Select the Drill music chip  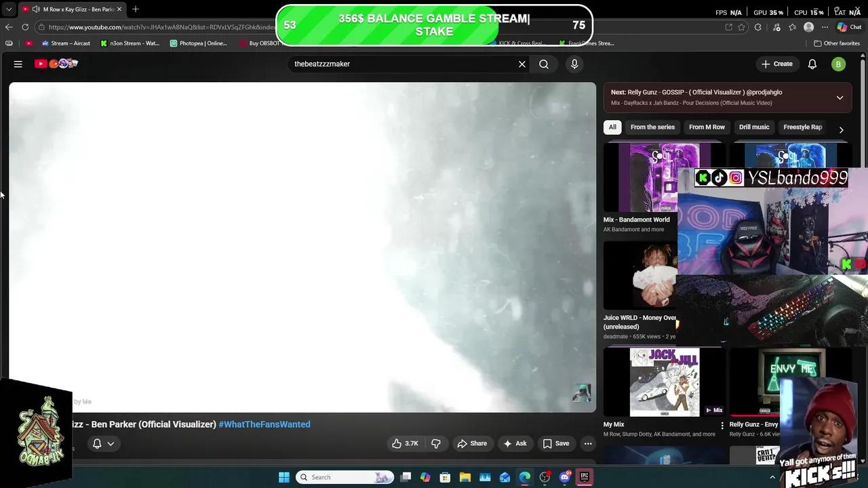coord(754,127)
